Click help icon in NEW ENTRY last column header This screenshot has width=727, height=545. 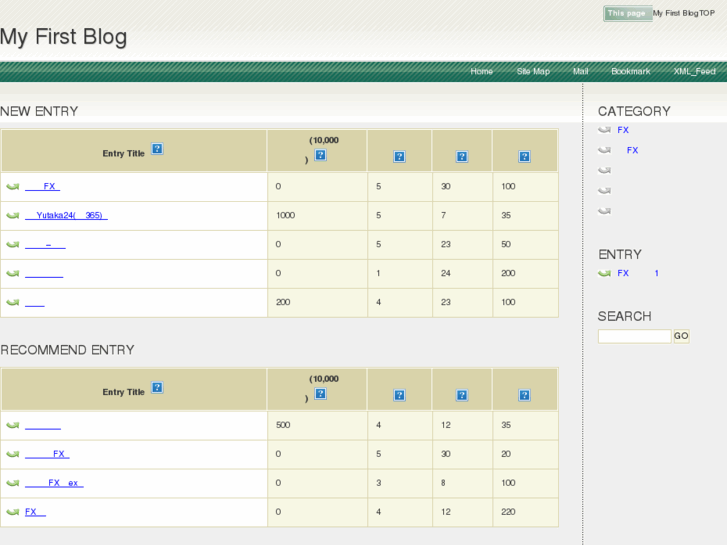click(x=524, y=156)
